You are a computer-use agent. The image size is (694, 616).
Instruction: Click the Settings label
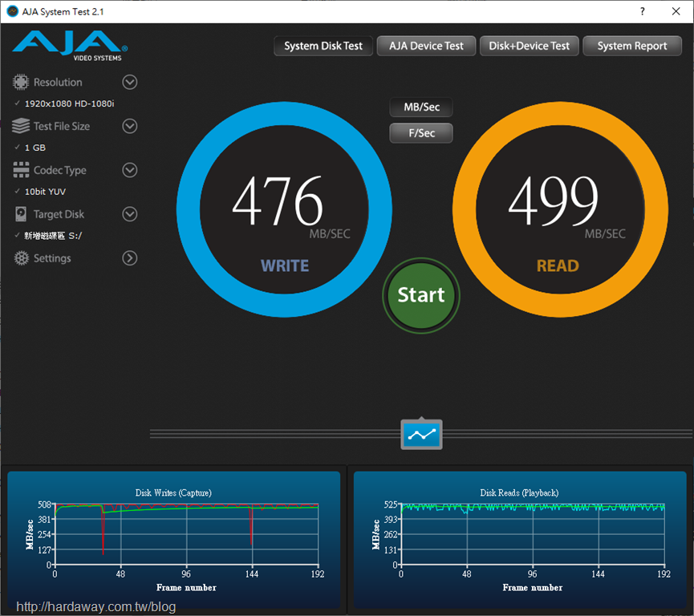(x=52, y=258)
